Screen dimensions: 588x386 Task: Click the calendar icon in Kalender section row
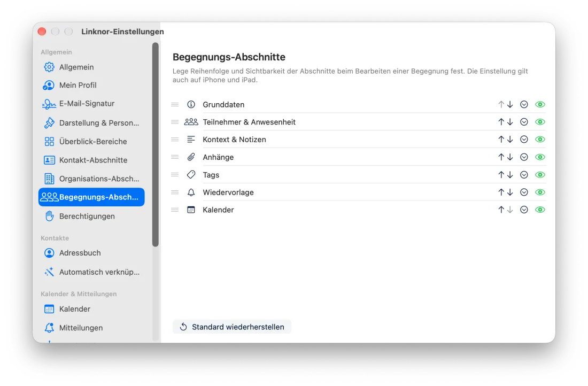click(191, 210)
